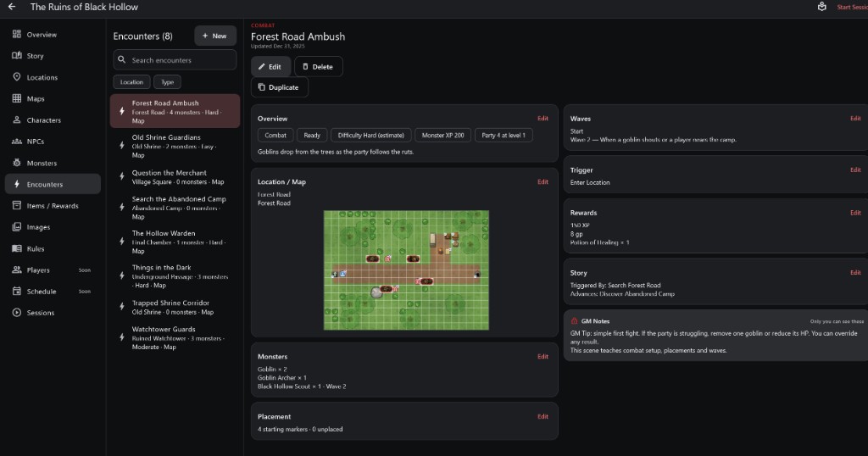Screen dimensions: 868x456
Task: Select the Images gallery icon
Action: 17,227
